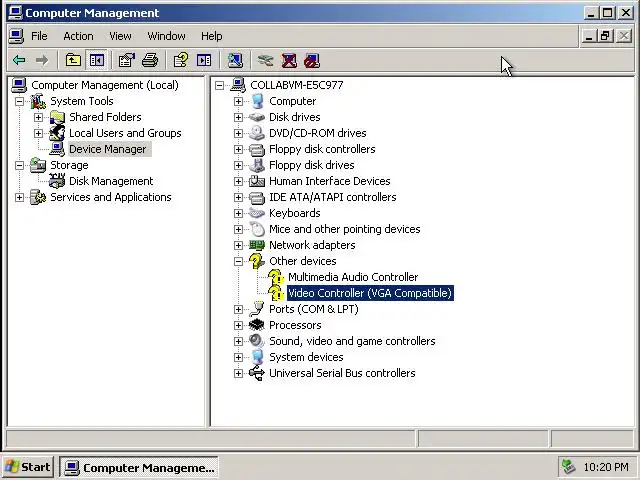Click the 10:20 PM clock

click(x=606, y=467)
